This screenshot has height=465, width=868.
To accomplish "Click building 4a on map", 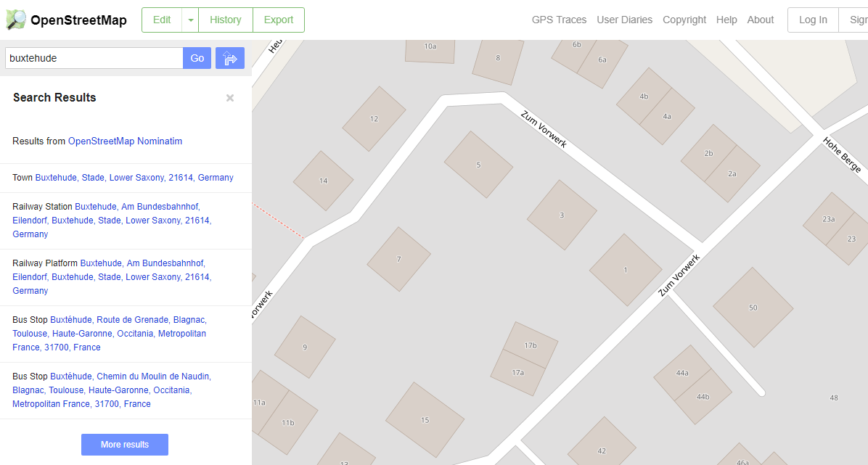I will point(667,116).
